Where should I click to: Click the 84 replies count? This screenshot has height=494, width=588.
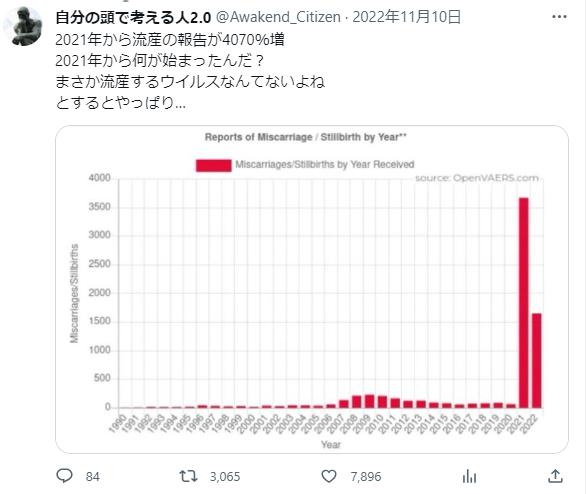93,477
